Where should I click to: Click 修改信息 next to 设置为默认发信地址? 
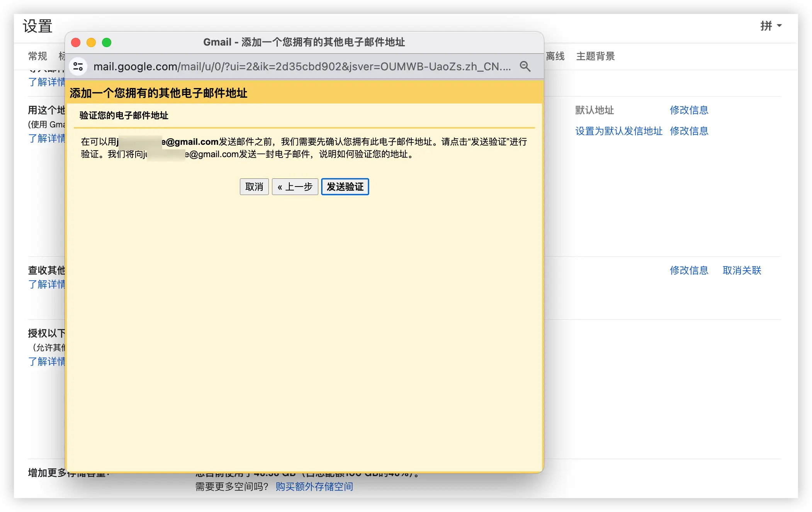click(689, 131)
